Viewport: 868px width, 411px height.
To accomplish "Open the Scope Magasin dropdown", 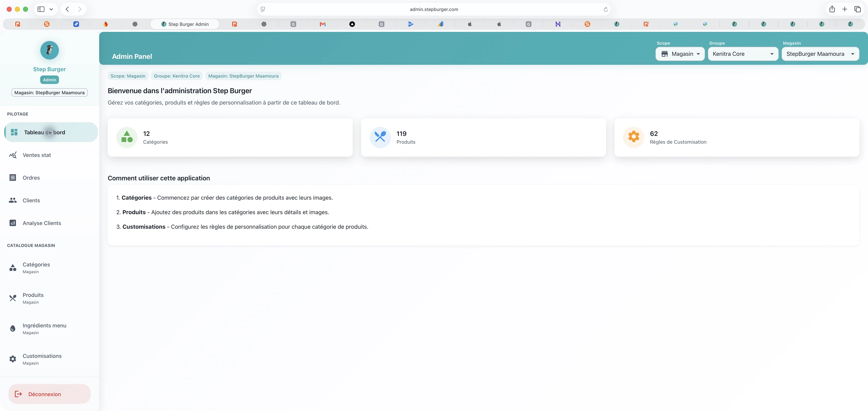I will (x=680, y=54).
